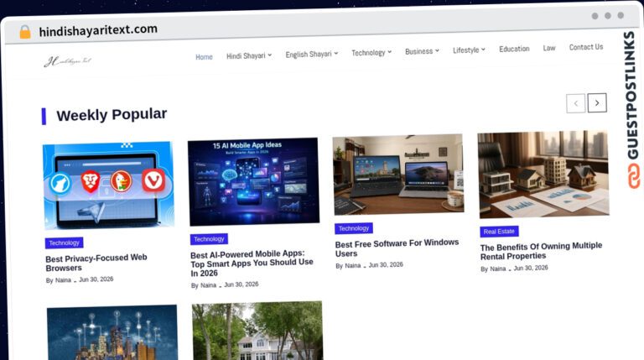
Task: Open Best AI-Powered Mobile Apps article title
Action: [252, 263]
